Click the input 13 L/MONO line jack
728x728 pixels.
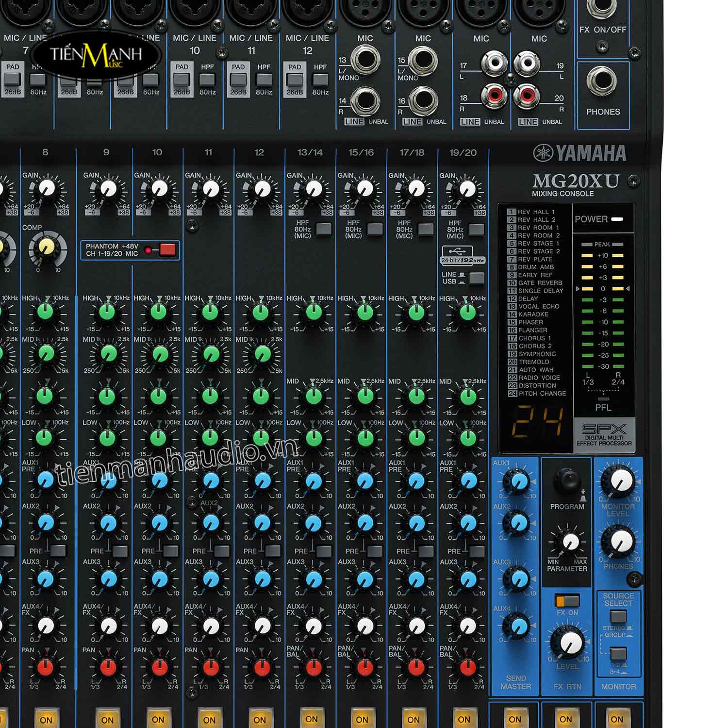(x=365, y=59)
